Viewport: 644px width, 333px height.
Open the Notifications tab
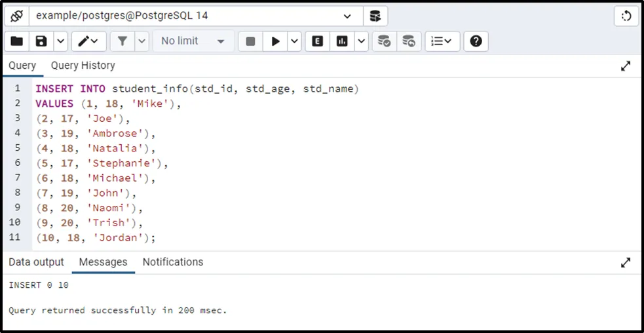pyautogui.click(x=173, y=262)
